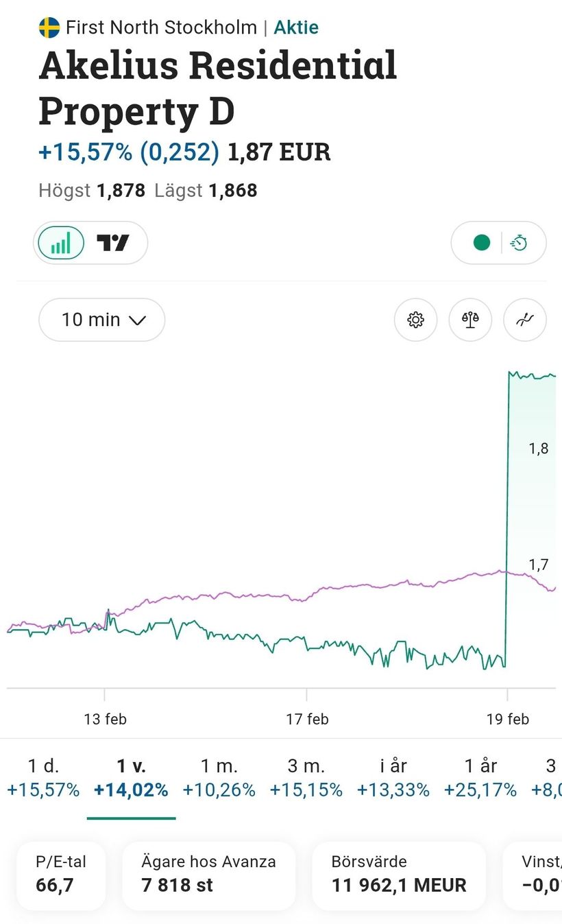Select the 1 d. period tab

tap(43, 778)
